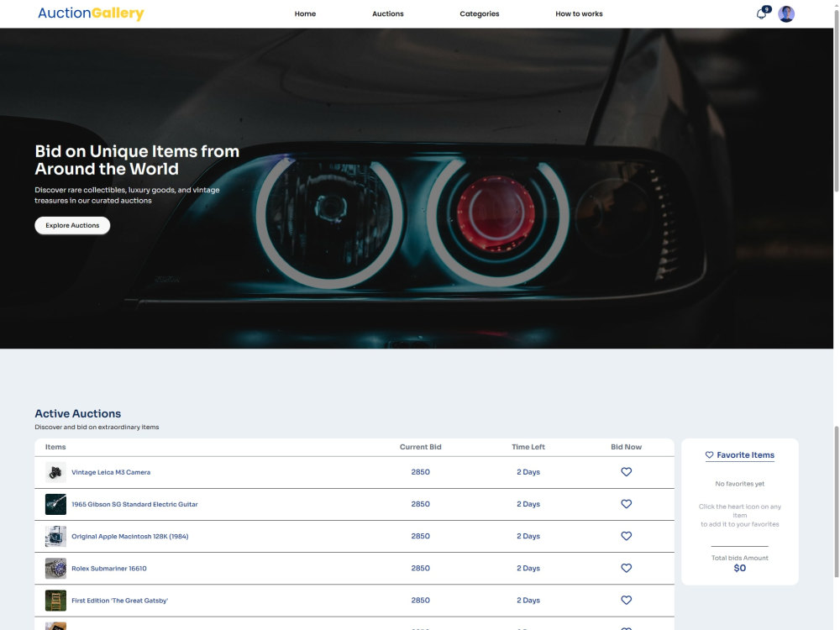Open the How to works menu item
The image size is (840, 630).
[x=579, y=14]
